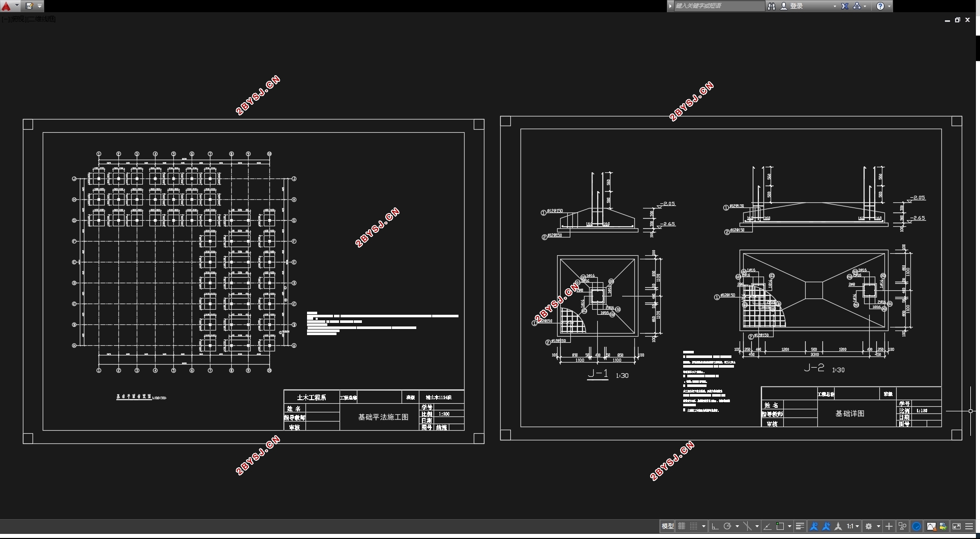Image resolution: width=980 pixels, height=539 pixels.
Task: Click the 基础详图 title text
Action: click(x=850, y=413)
